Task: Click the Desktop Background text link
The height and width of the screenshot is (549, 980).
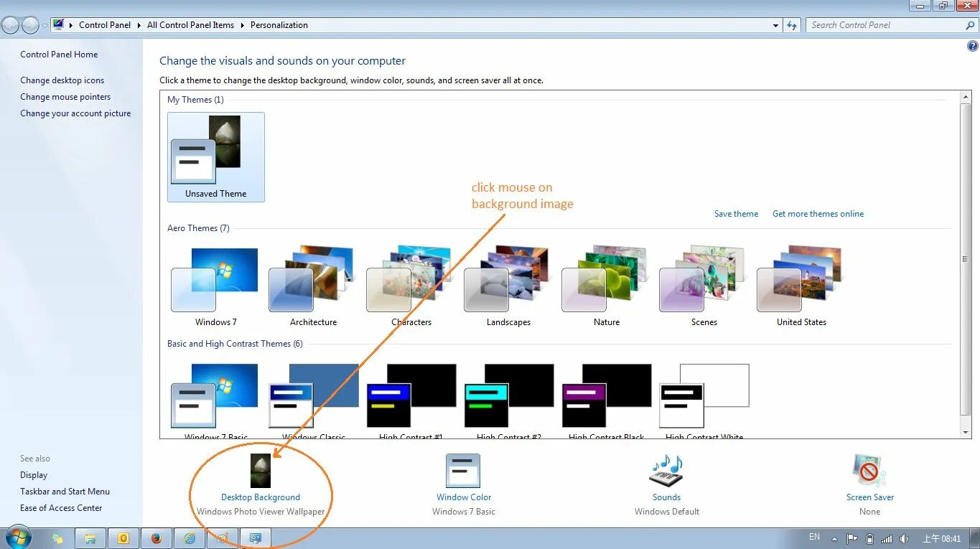Action: [261, 497]
